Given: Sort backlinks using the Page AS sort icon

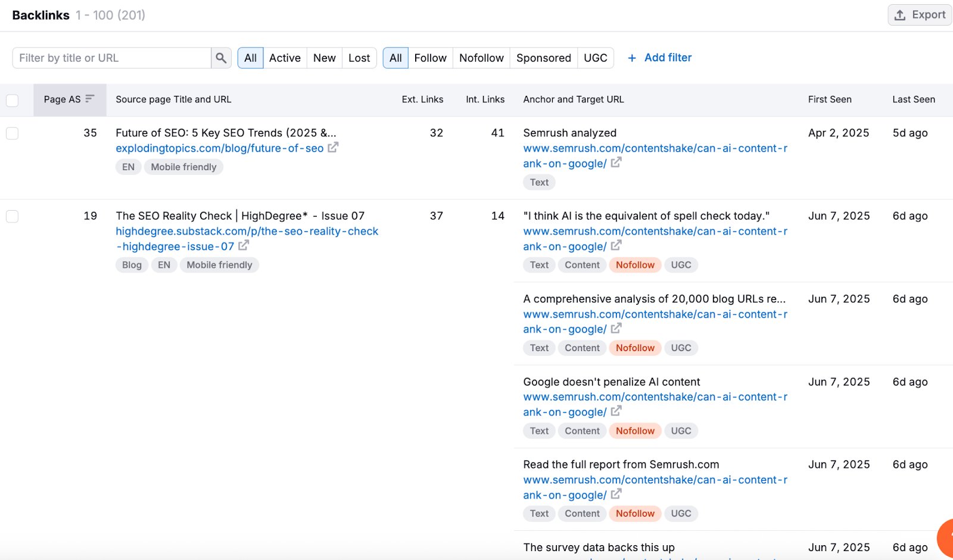Looking at the screenshot, I should click(x=90, y=99).
